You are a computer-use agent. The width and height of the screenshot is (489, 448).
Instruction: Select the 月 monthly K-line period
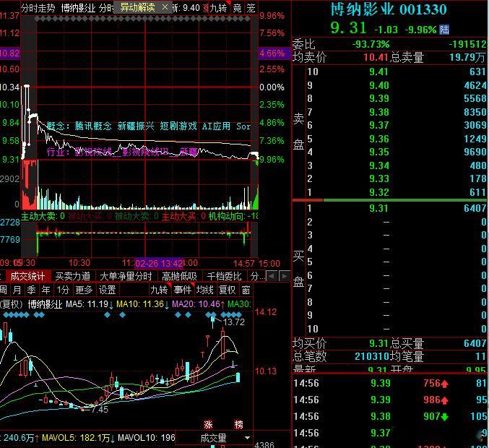coord(17,290)
